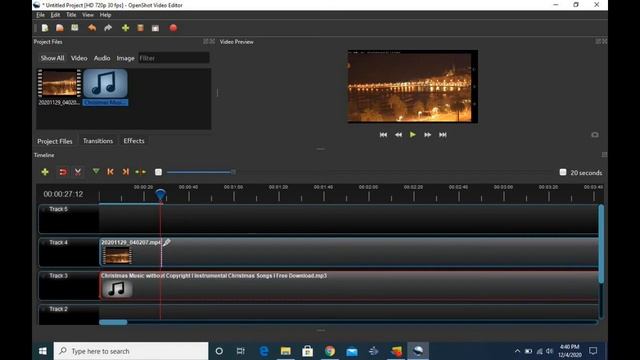This screenshot has width=640, height=360.
Task: Redo the last undone action
Action: coord(108,28)
